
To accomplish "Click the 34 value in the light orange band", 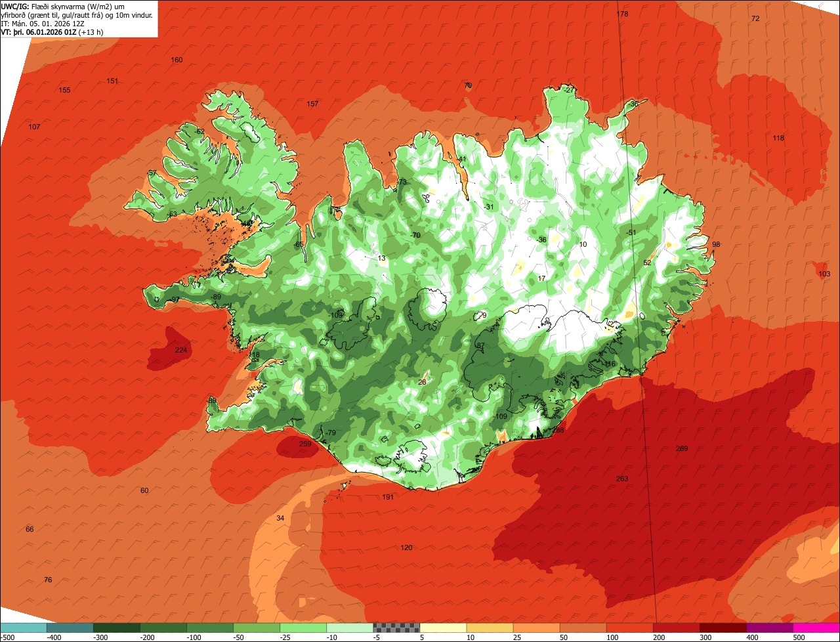I will pyautogui.click(x=280, y=518).
